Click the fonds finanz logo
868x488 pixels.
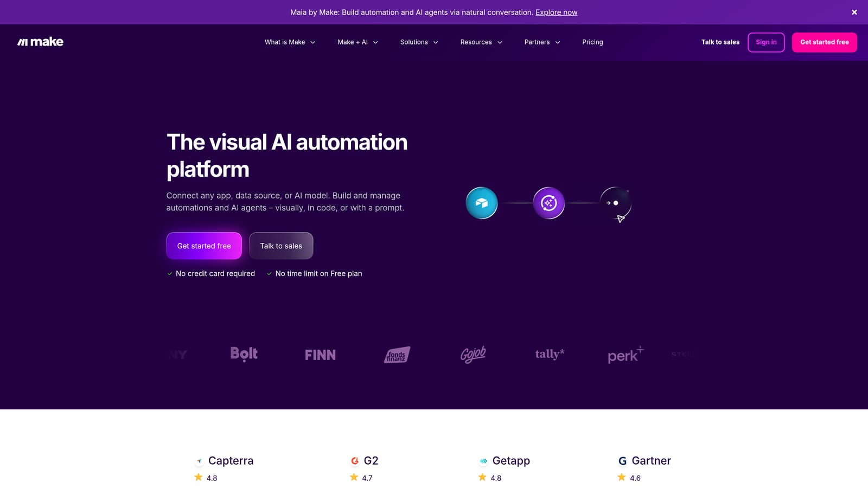point(397,355)
